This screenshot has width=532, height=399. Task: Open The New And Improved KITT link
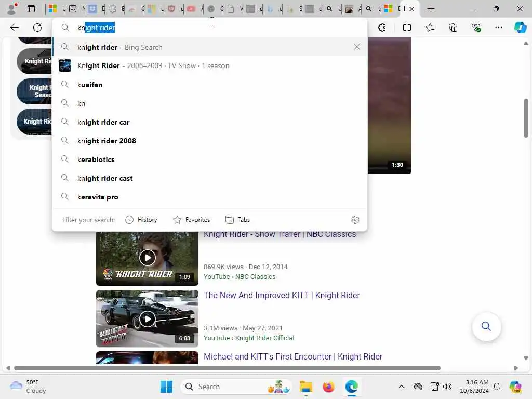pos(282,295)
